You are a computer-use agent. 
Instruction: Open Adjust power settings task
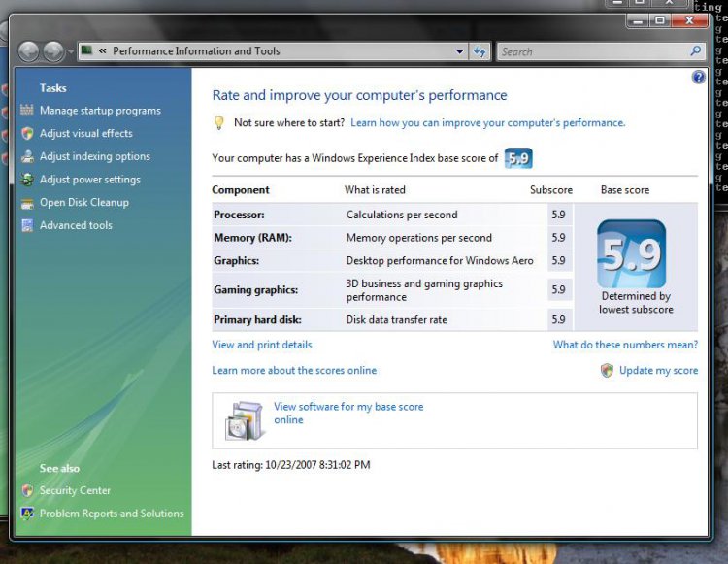click(x=89, y=180)
